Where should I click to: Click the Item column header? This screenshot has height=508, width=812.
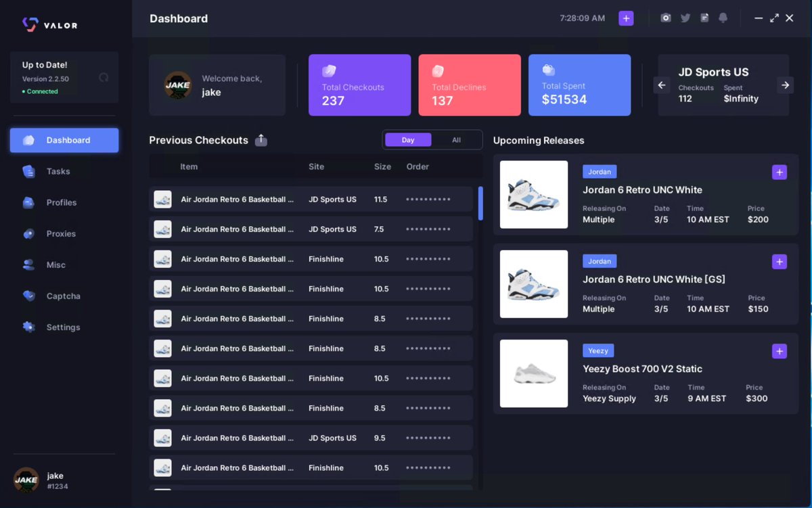189,166
